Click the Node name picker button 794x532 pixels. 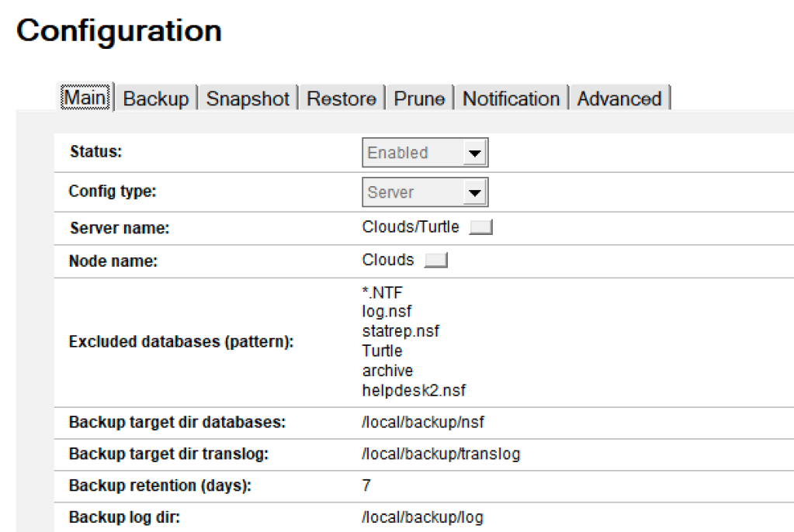(x=436, y=261)
